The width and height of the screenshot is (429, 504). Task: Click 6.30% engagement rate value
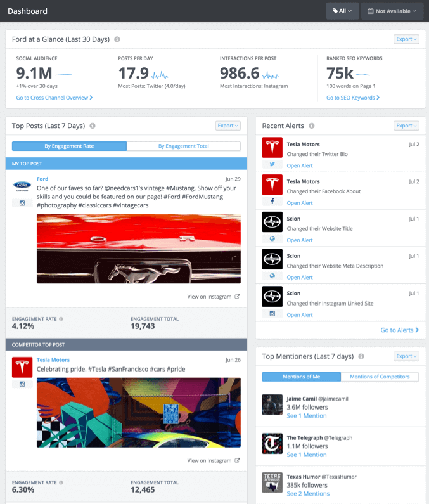tap(23, 490)
